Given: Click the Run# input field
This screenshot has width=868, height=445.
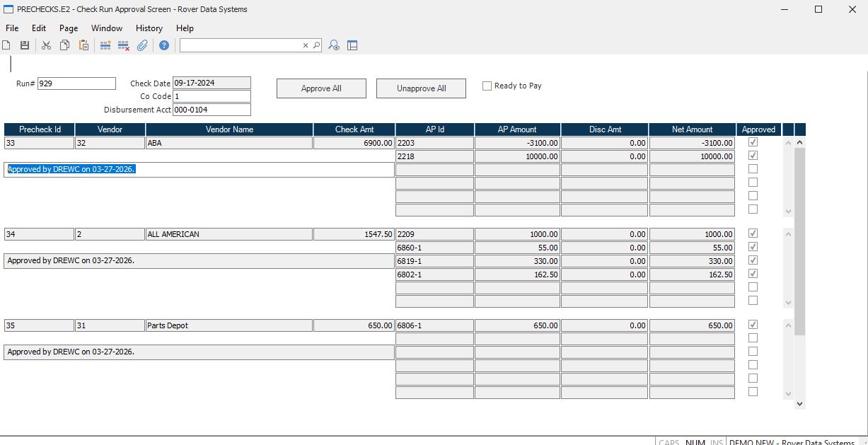Looking at the screenshot, I should (x=76, y=83).
